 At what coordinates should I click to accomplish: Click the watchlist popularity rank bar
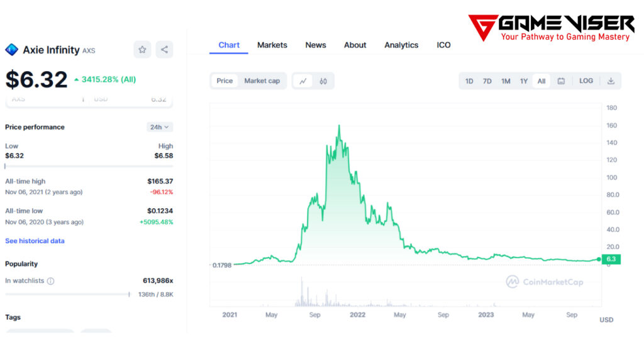67,294
